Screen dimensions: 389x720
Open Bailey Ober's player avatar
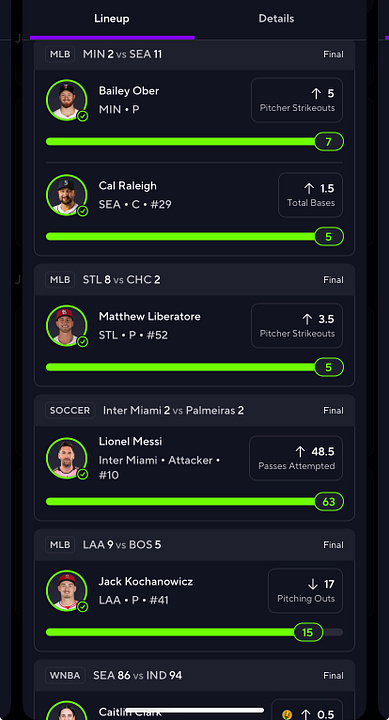click(67, 100)
